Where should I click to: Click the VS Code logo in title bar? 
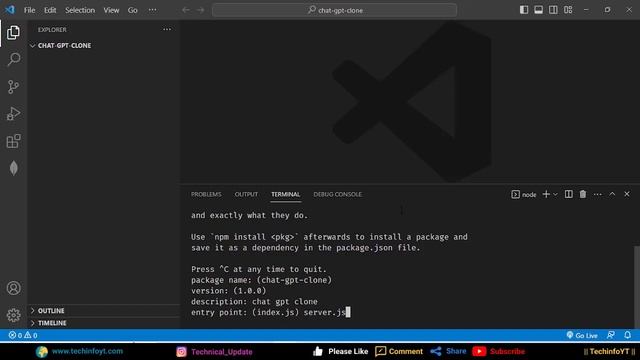pos(10,9)
